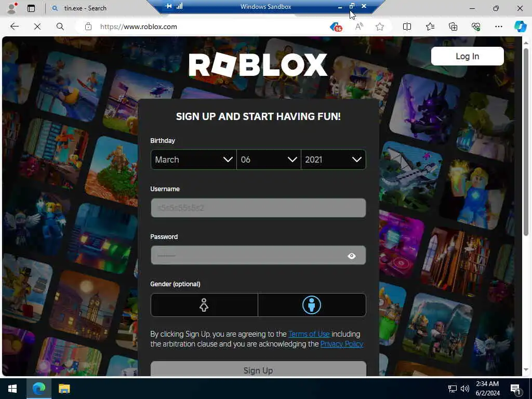Click the volume speaker tray icon
532x399 pixels.
coord(465,389)
